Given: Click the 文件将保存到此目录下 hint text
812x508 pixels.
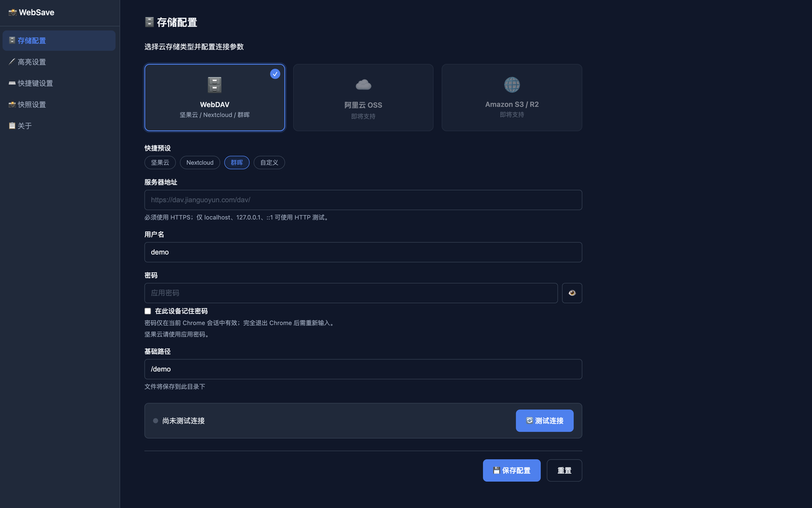Looking at the screenshot, I should (175, 386).
